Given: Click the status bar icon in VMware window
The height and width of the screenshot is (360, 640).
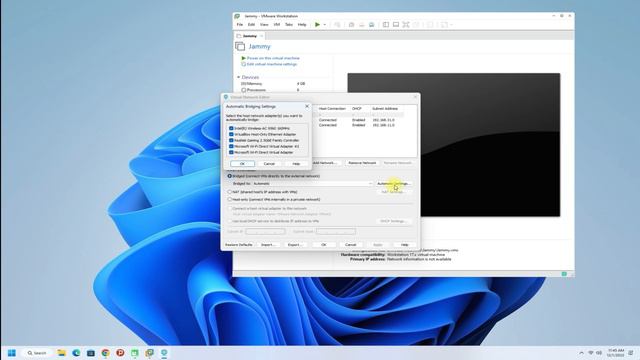Looking at the screenshot, I should click(564, 274).
